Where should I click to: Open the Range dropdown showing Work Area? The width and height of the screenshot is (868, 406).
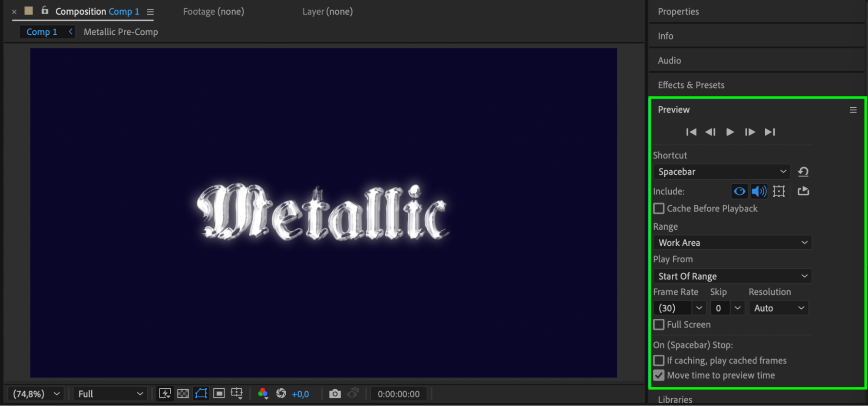click(x=732, y=243)
